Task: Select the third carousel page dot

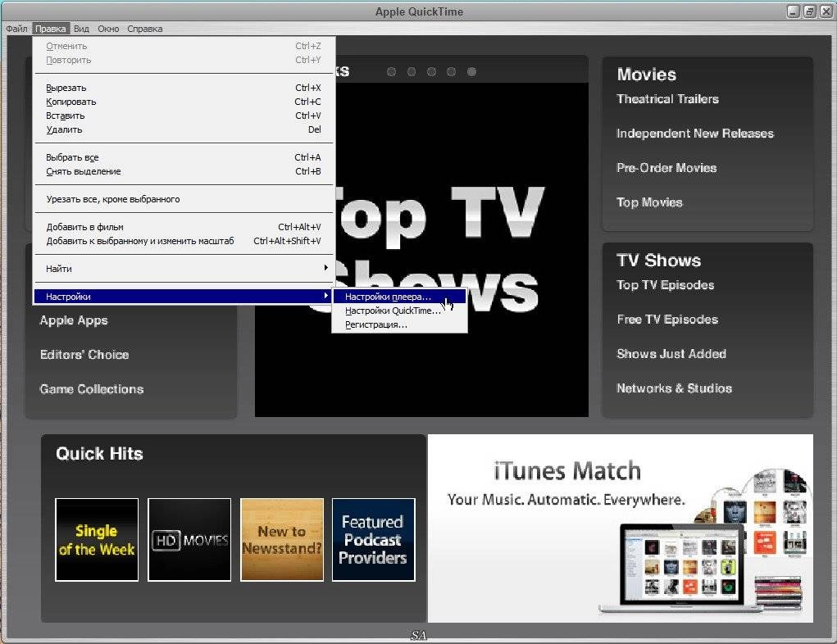Action: [431, 71]
